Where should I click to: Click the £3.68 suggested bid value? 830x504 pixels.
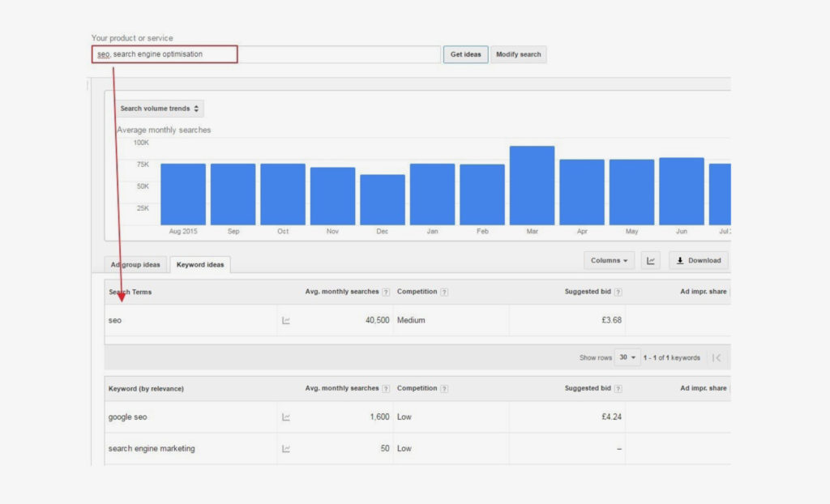click(611, 320)
